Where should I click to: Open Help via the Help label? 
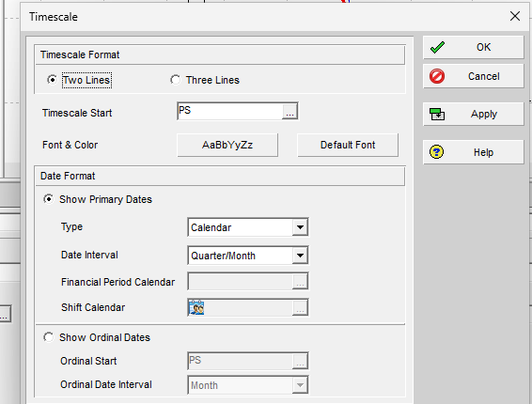pos(483,152)
